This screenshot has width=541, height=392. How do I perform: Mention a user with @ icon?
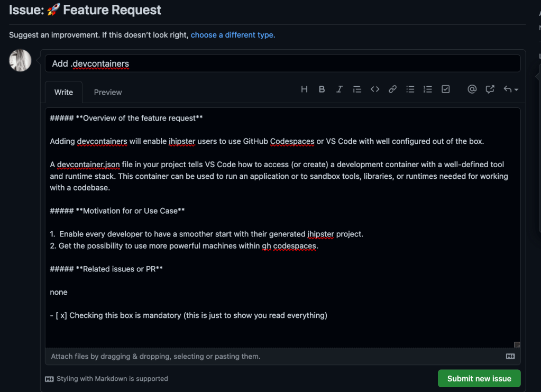point(472,89)
